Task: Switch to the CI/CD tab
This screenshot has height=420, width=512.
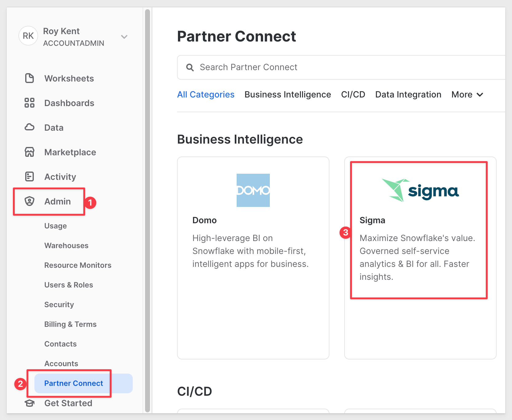Action: pos(353,95)
